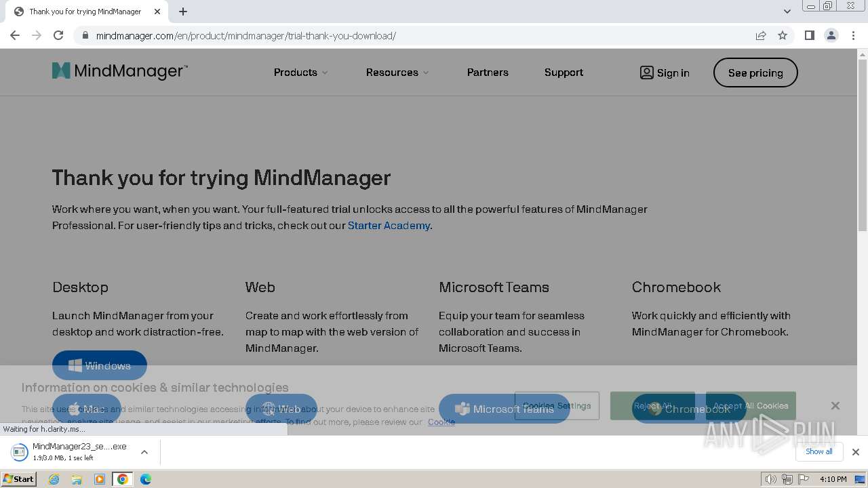Click Show all downloads
Screen dimensions: 868x488
click(x=819, y=451)
